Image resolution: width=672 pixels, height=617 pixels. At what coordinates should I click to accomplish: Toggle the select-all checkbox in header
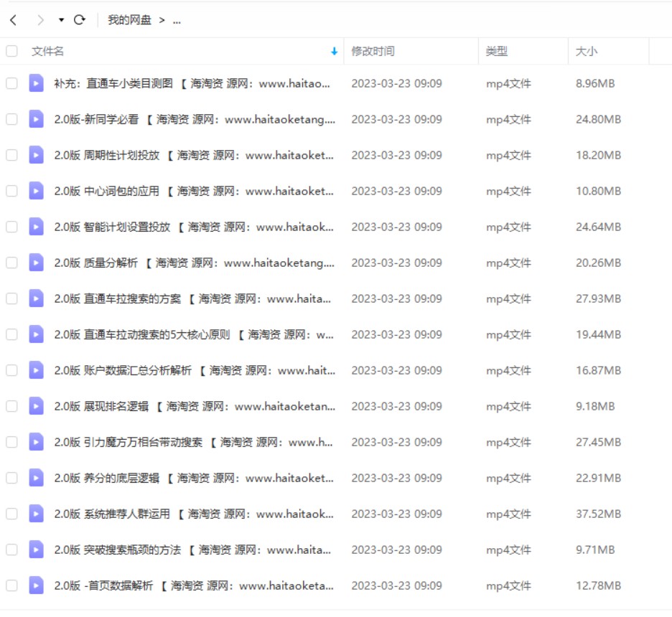point(11,52)
